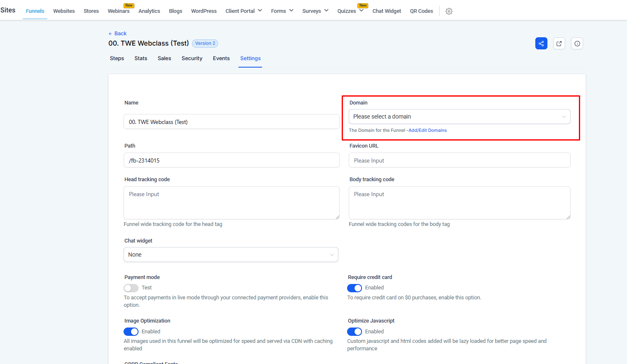The height and width of the screenshot is (364, 627).
Task: Open the Security tab
Action: pyautogui.click(x=192, y=58)
